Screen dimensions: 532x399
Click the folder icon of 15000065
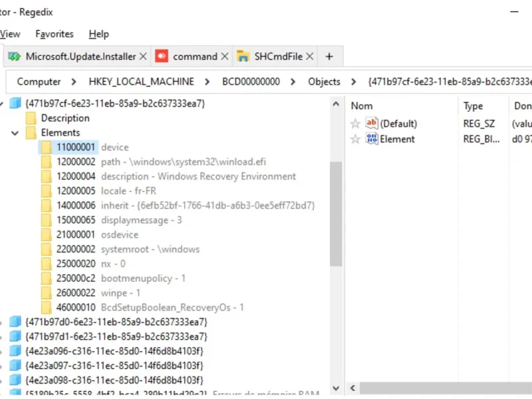pos(46,220)
